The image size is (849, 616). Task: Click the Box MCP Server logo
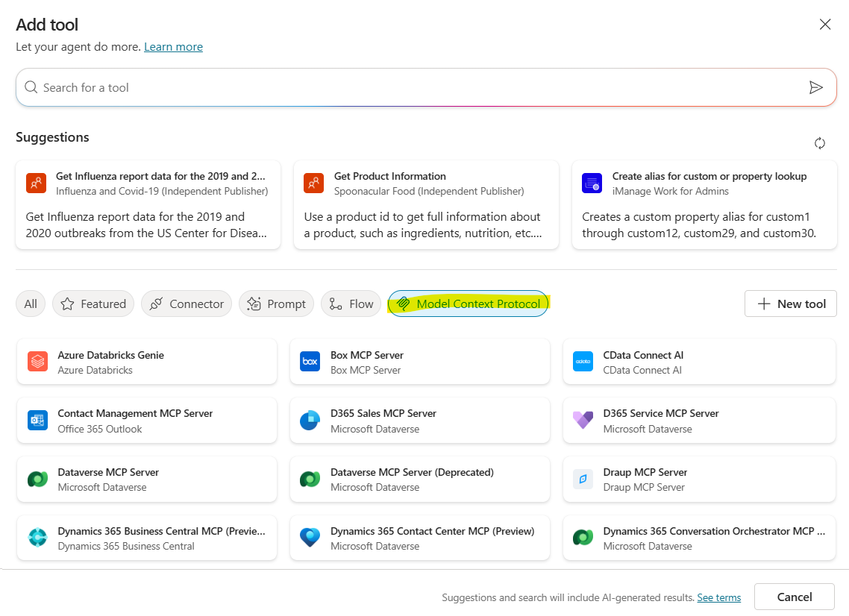pyautogui.click(x=310, y=361)
